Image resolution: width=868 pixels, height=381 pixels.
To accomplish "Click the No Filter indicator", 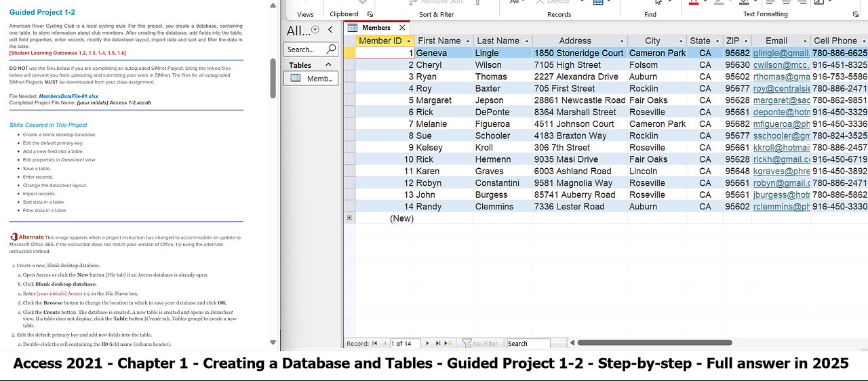I will pyautogui.click(x=481, y=344).
